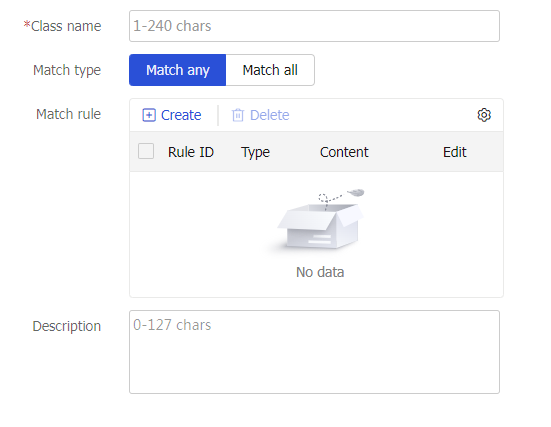Click the No data text
This screenshot has height=427, width=551.
click(320, 272)
